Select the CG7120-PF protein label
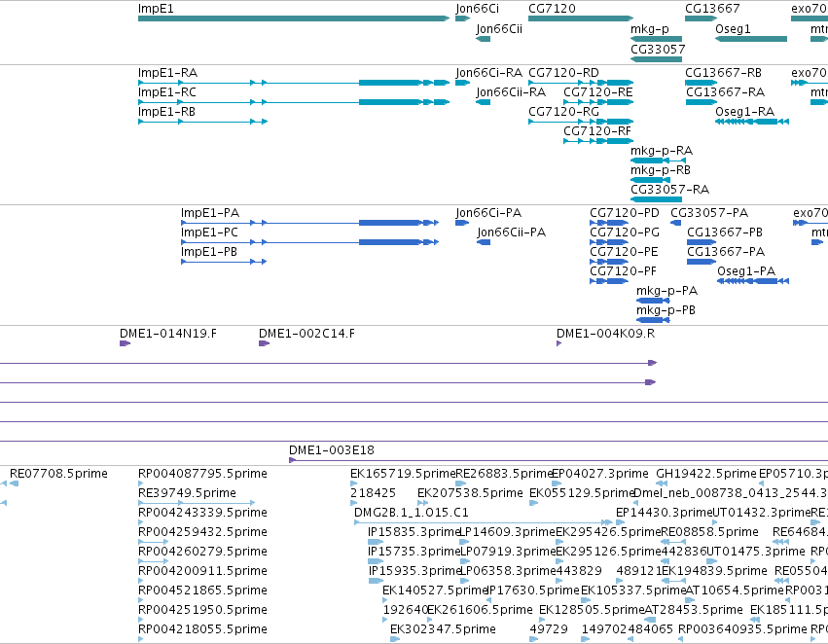The width and height of the screenshot is (828, 644). [x=623, y=271]
